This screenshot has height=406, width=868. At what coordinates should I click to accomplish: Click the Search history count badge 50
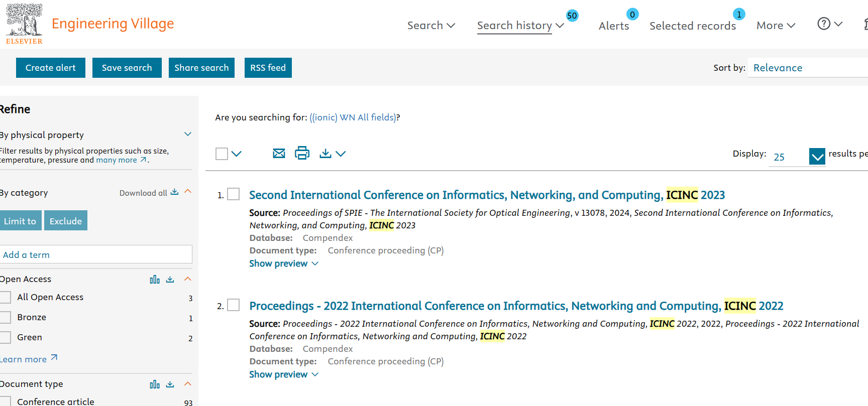tap(572, 16)
